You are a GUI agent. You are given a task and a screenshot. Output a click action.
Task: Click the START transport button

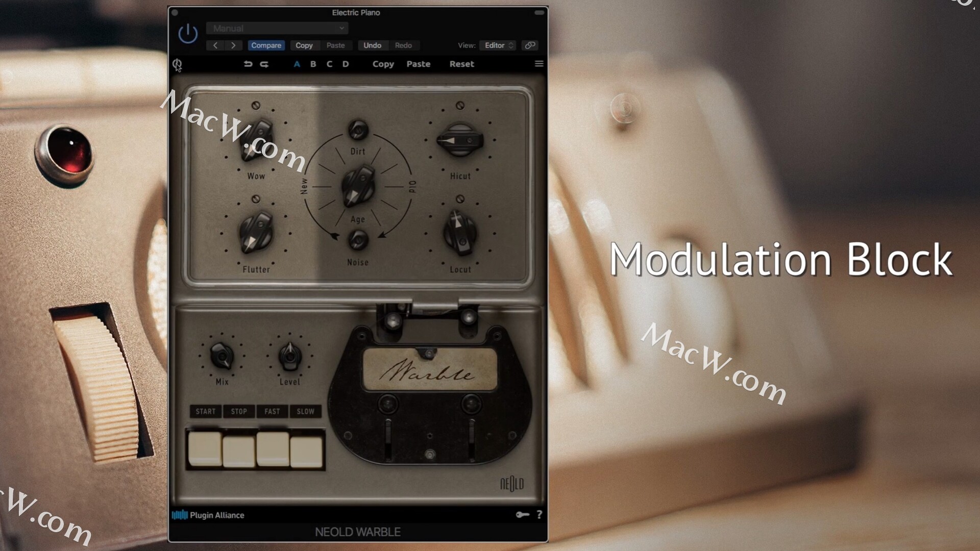coord(205,411)
